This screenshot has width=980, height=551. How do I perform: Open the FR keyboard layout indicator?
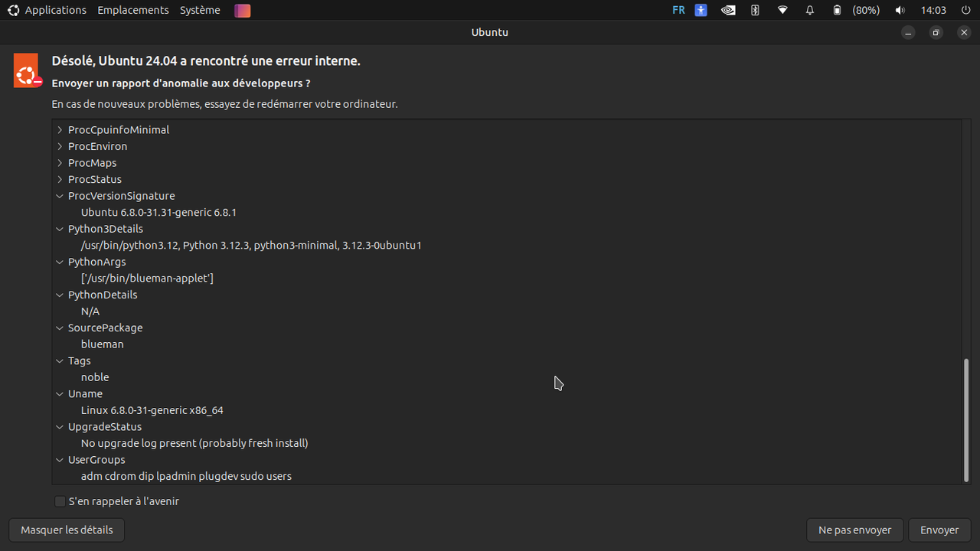[x=678, y=10]
